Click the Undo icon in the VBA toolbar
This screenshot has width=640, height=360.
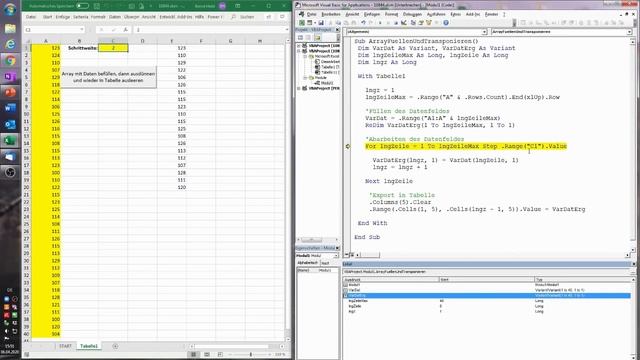coord(363,23)
